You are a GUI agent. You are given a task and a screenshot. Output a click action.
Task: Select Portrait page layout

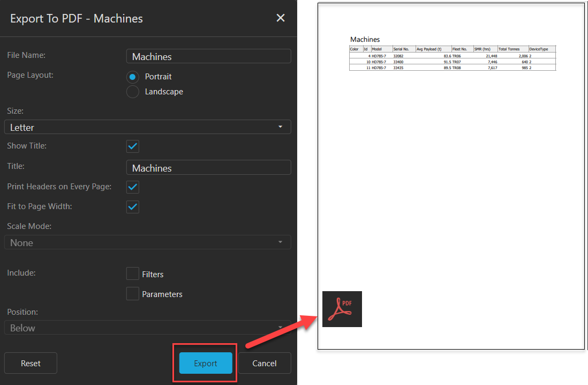(x=132, y=77)
